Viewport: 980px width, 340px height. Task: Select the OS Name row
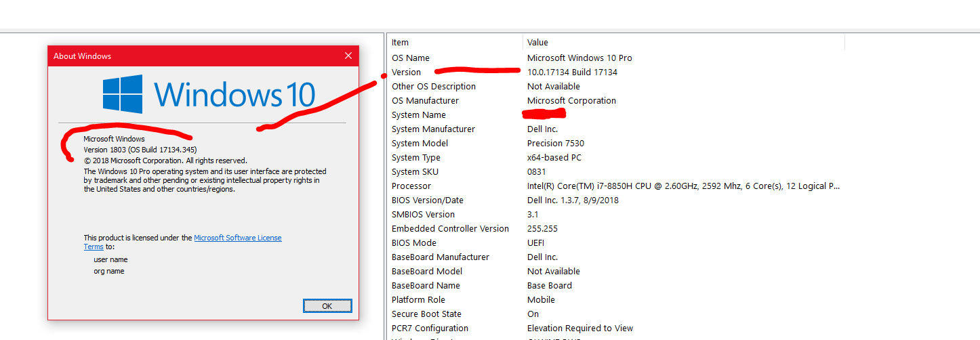tap(411, 58)
